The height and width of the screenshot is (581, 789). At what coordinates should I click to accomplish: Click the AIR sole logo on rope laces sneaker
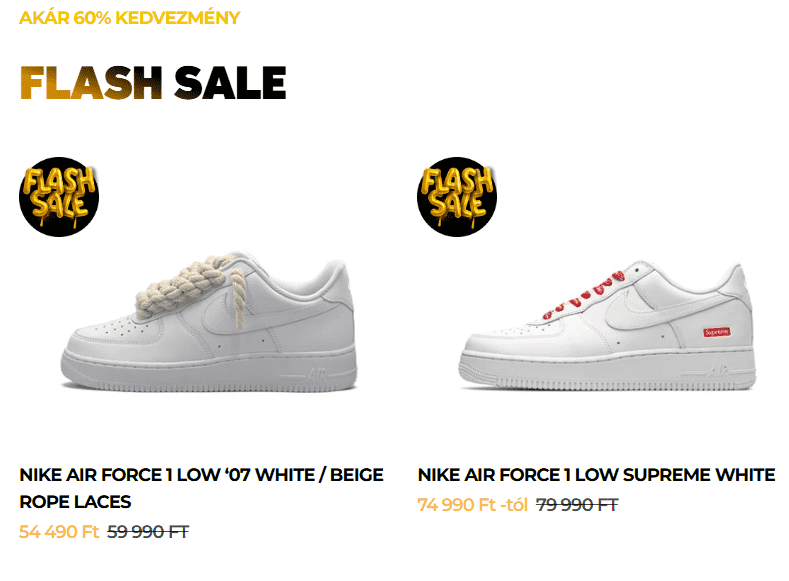[x=317, y=375]
